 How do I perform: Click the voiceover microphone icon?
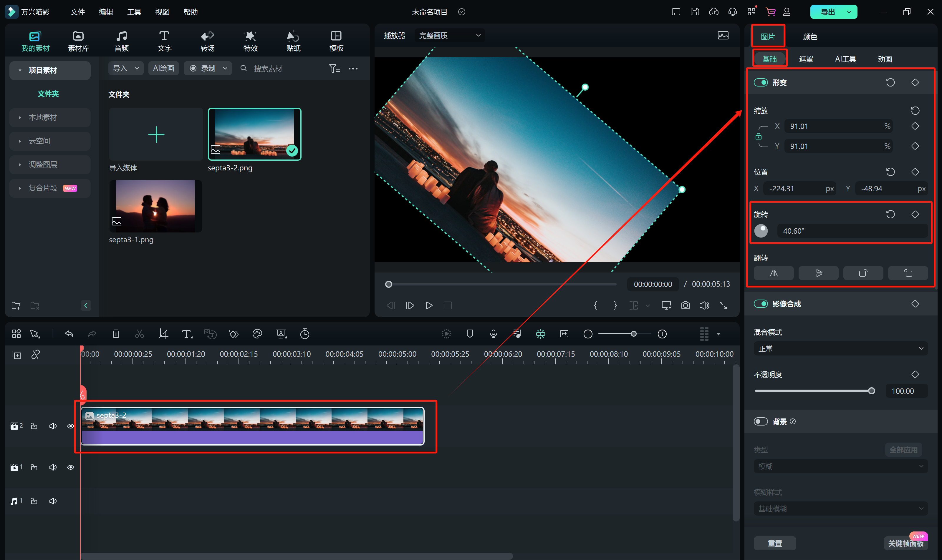[493, 334]
